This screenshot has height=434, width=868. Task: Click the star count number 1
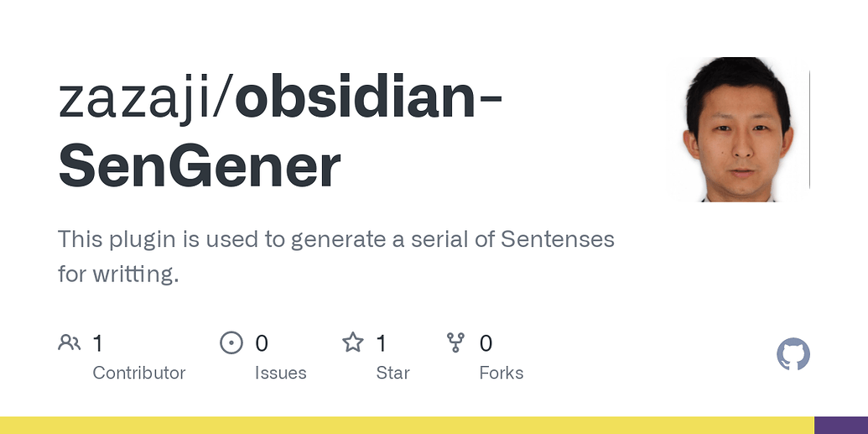[382, 342]
